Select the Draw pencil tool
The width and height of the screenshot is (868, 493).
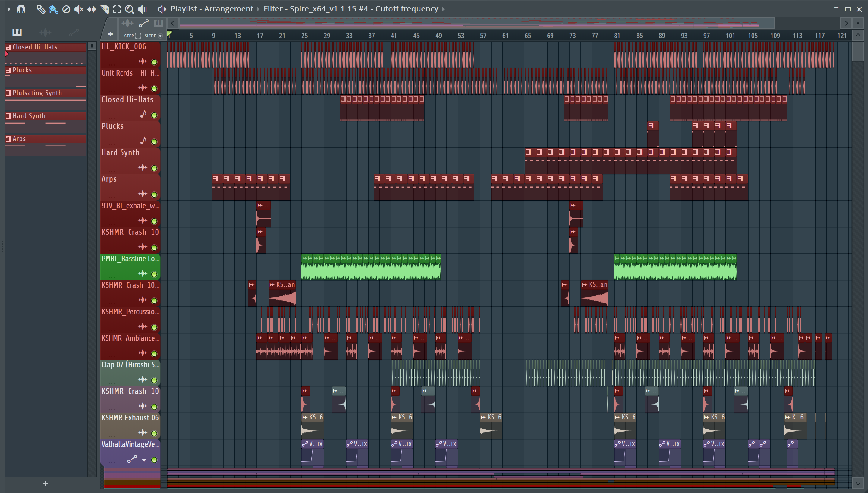tap(41, 9)
